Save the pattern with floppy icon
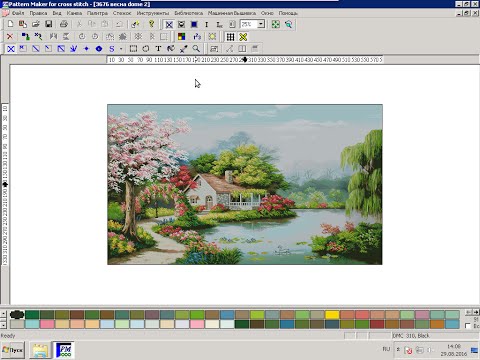The height and width of the screenshot is (360, 480). point(49,24)
